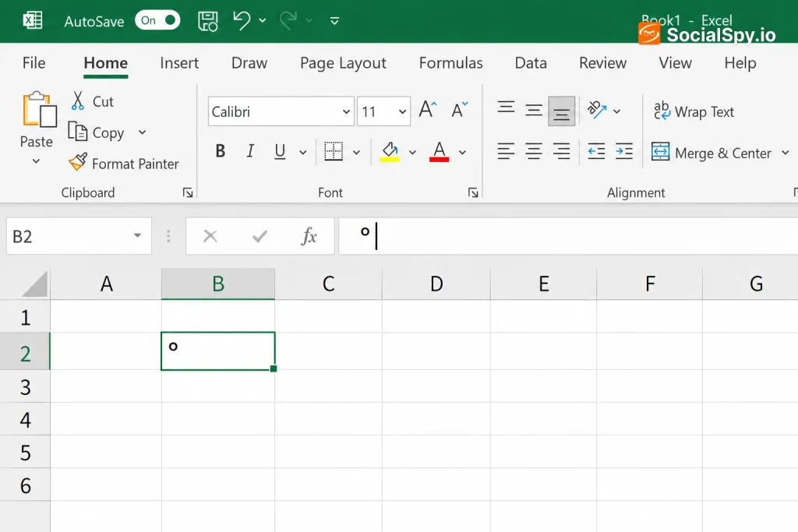
Task: Click inside the formula bar text
Action: coord(568,236)
